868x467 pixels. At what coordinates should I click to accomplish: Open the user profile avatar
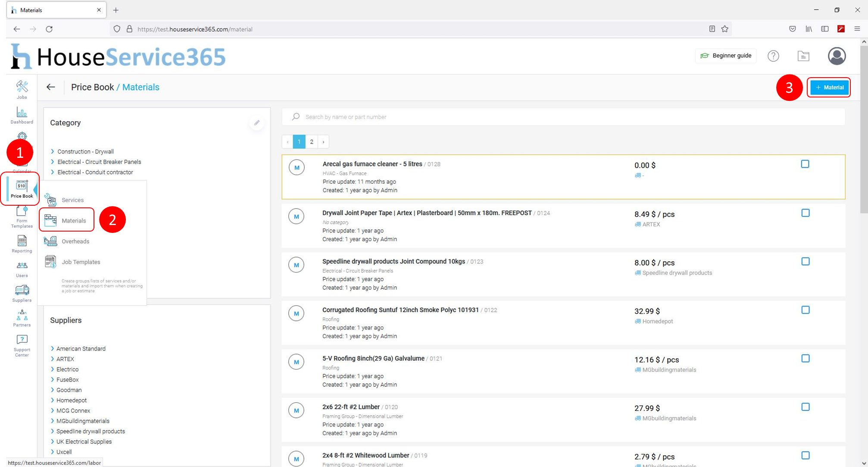(x=837, y=56)
